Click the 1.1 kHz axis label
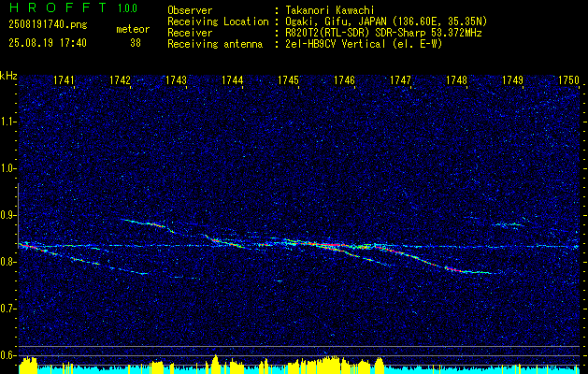The height and width of the screenshot is (374, 588). pyautogui.click(x=7, y=122)
